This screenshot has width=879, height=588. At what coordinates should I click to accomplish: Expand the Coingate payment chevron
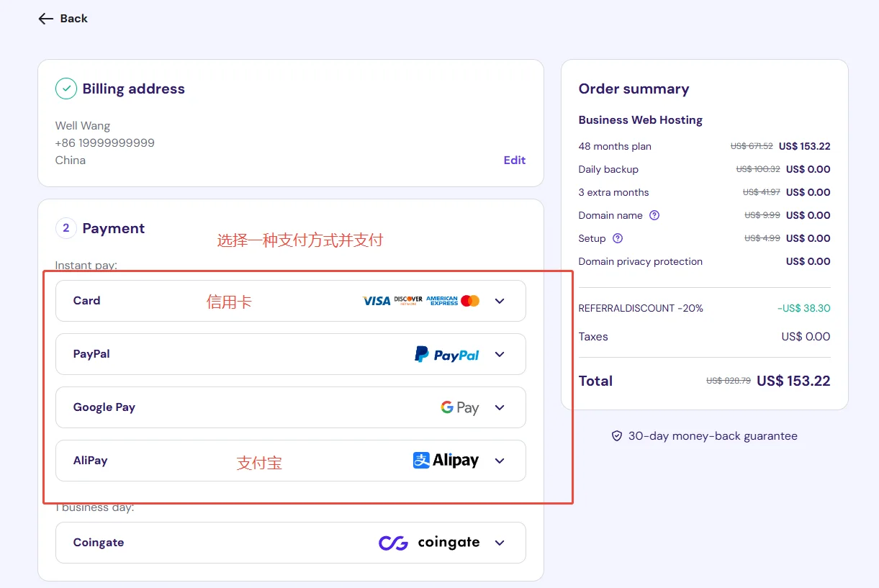click(x=500, y=543)
